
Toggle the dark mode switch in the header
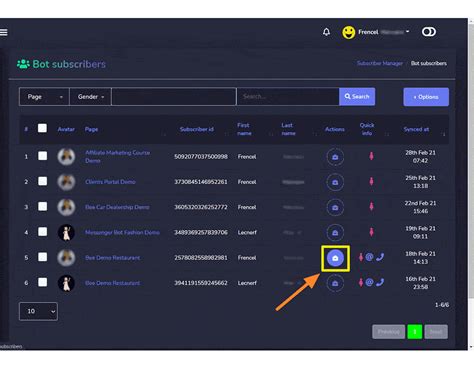429,32
